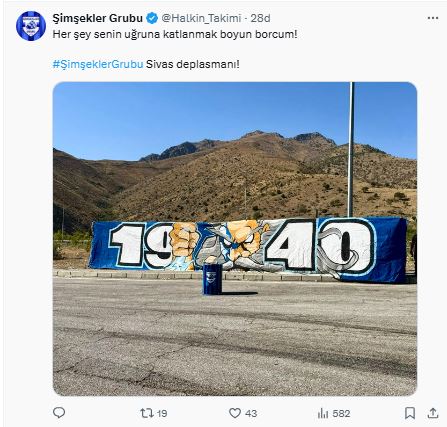Click the blue barrel in the photo
The image size is (447, 427).
[212, 279]
